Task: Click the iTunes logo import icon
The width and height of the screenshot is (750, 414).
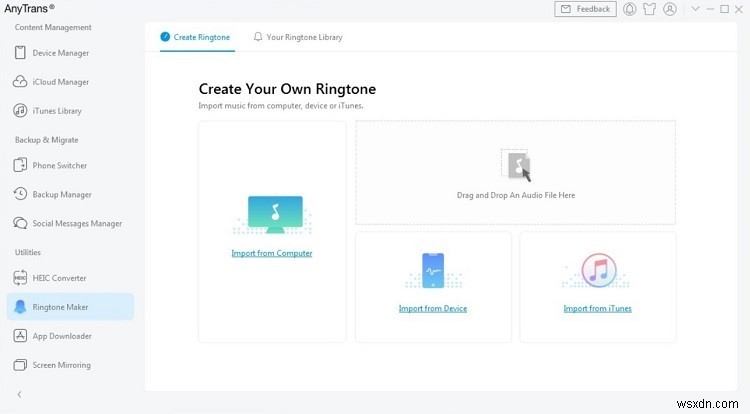Action: point(598,270)
